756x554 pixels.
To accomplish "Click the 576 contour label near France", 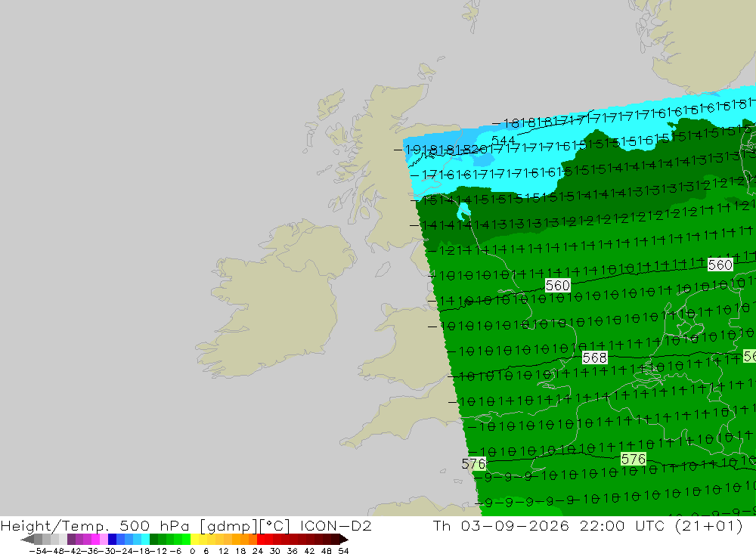I will [633, 459].
